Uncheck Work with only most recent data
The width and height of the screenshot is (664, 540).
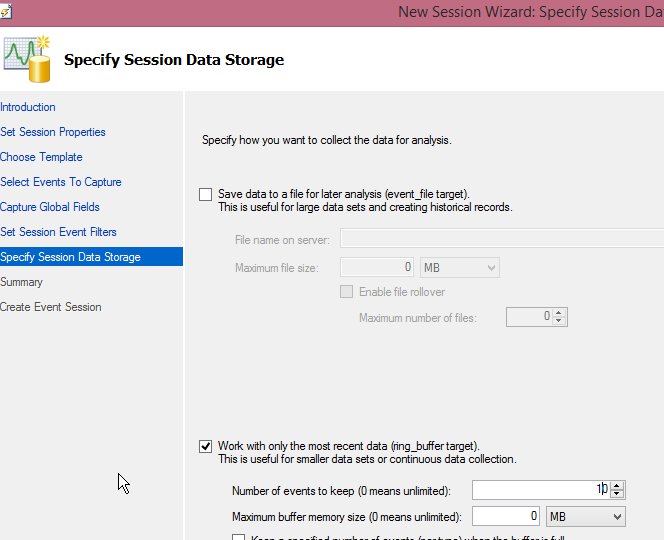coord(206,446)
